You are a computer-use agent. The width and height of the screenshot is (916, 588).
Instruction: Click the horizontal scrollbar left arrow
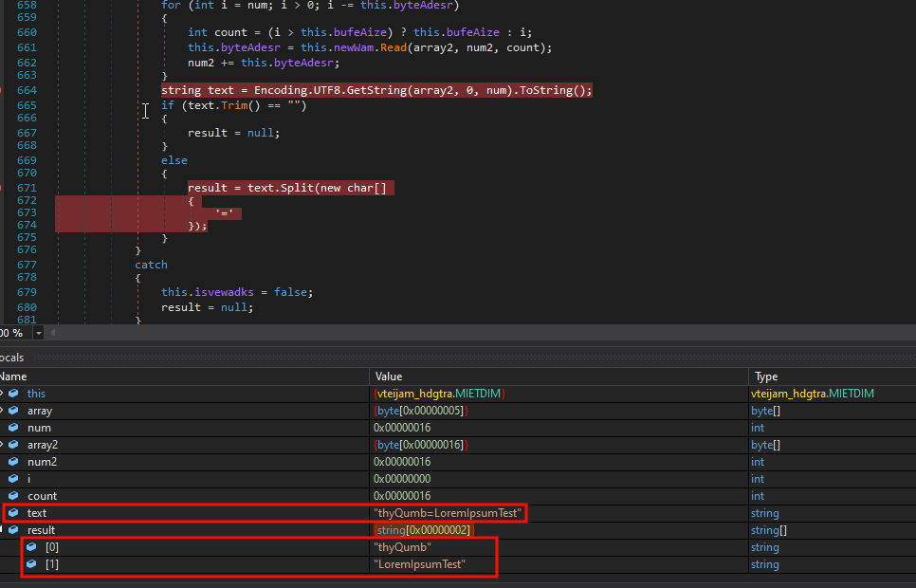point(55,333)
